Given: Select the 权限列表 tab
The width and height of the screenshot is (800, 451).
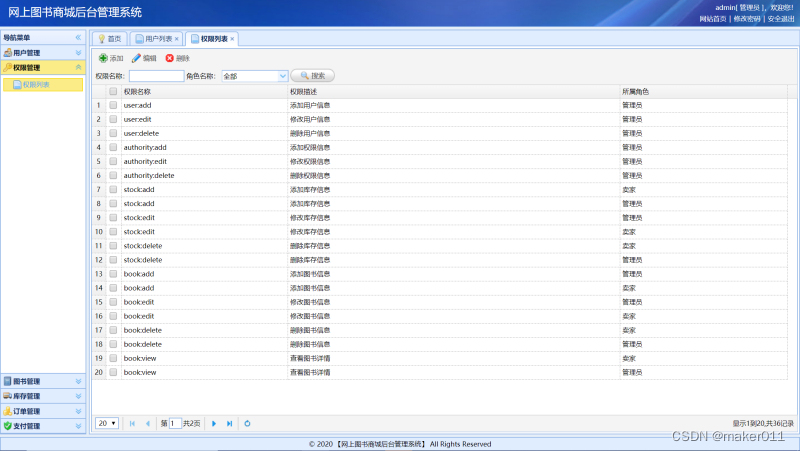Looking at the screenshot, I should pyautogui.click(x=210, y=39).
